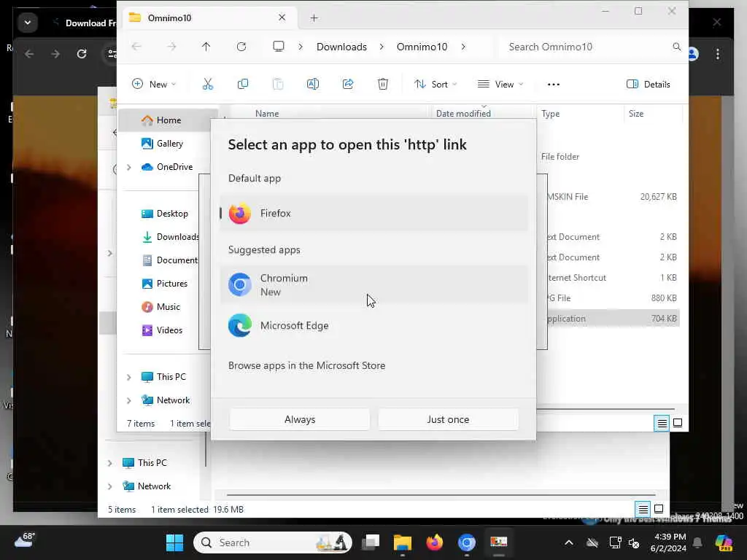Click the Explorer forward arrow
This screenshot has height=560, width=747.
tap(171, 47)
